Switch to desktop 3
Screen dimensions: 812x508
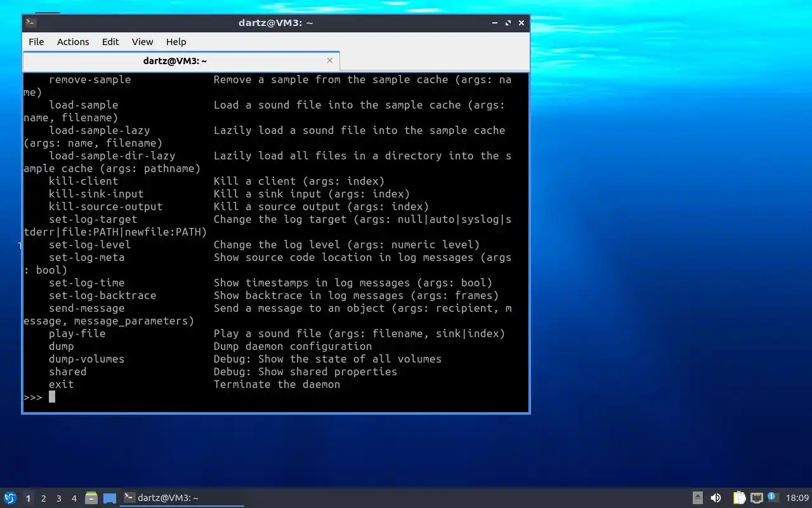click(x=58, y=498)
